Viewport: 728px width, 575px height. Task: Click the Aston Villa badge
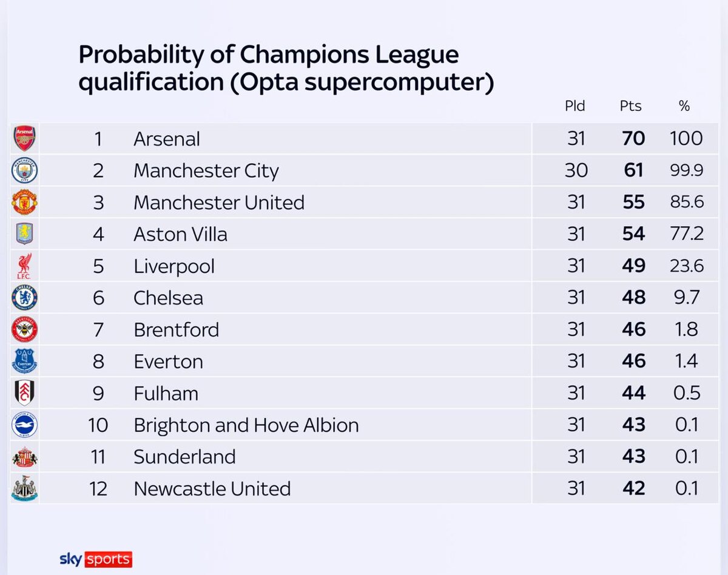point(25,234)
